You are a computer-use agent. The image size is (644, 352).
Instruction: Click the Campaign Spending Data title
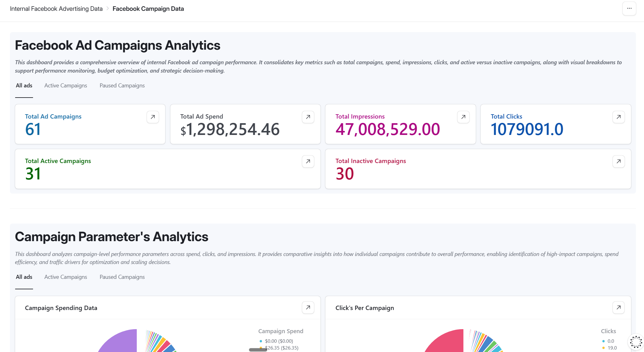pos(61,308)
